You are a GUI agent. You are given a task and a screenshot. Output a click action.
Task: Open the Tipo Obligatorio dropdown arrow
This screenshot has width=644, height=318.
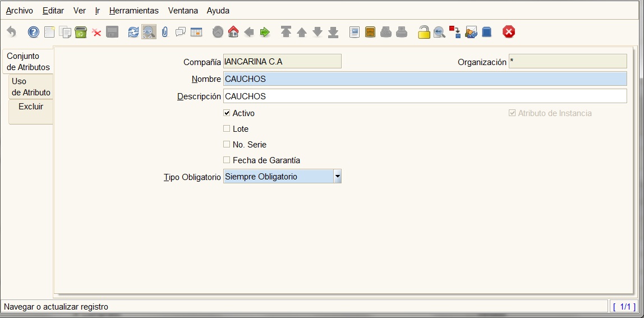click(337, 176)
